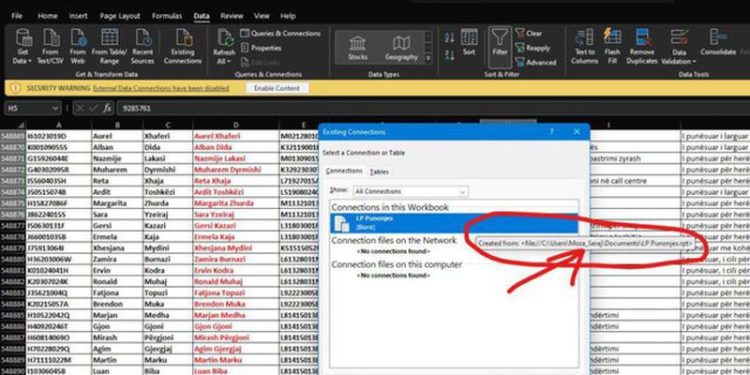
Task: Open Queries & Connections pane
Action: pyautogui.click(x=280, y=33)
